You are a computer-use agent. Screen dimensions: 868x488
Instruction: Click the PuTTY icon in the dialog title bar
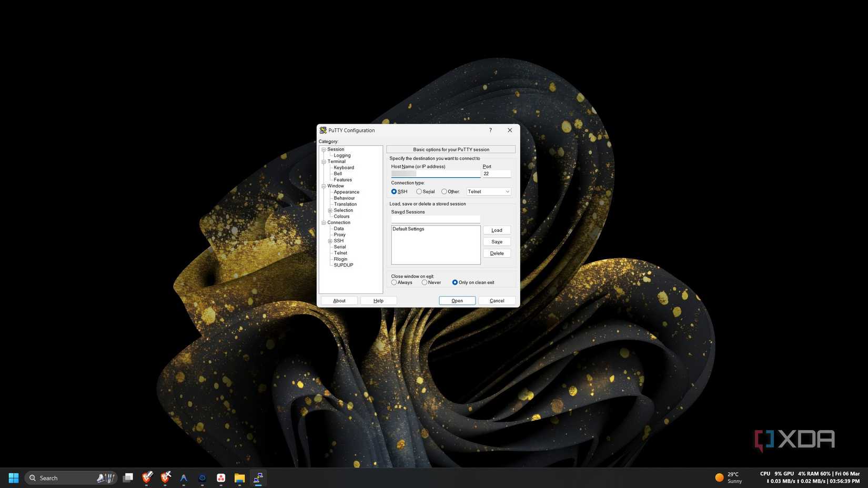322,130
